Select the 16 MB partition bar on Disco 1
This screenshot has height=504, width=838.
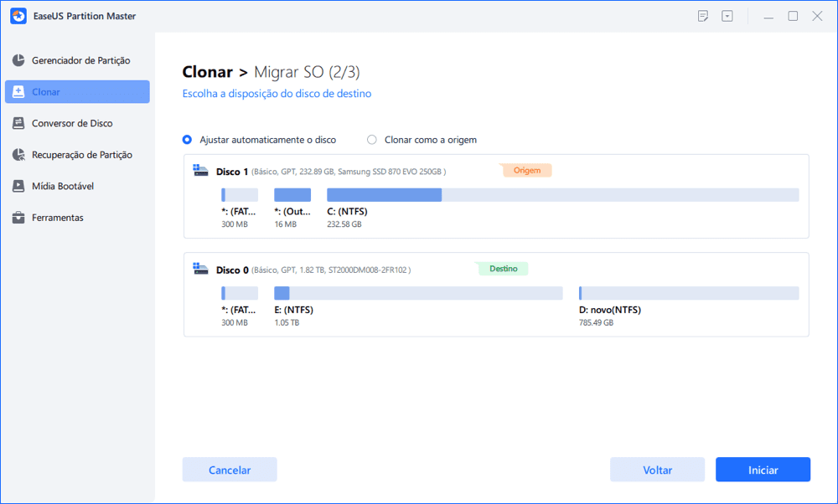point(292,195)
